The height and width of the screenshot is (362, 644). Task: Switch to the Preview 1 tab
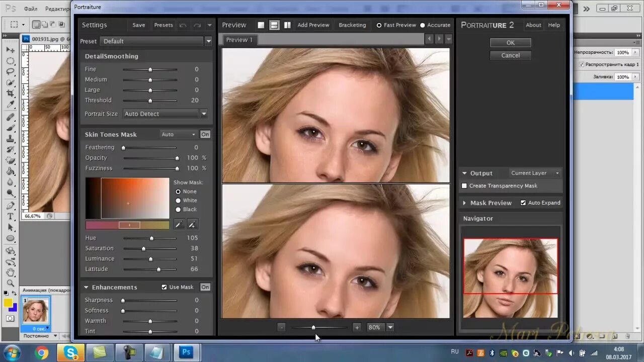coord(239,40)
